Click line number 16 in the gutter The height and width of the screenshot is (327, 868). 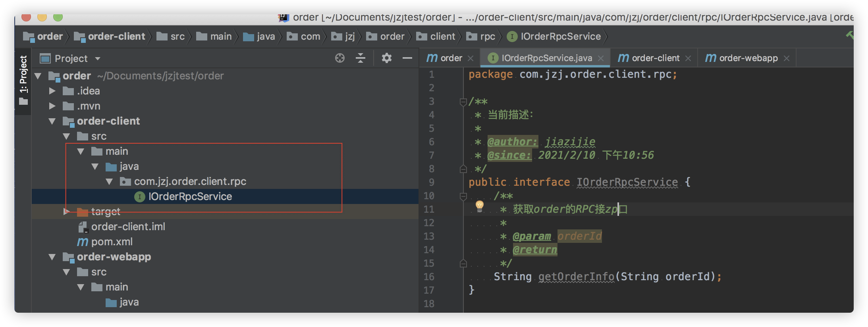(x=429, y=277)
